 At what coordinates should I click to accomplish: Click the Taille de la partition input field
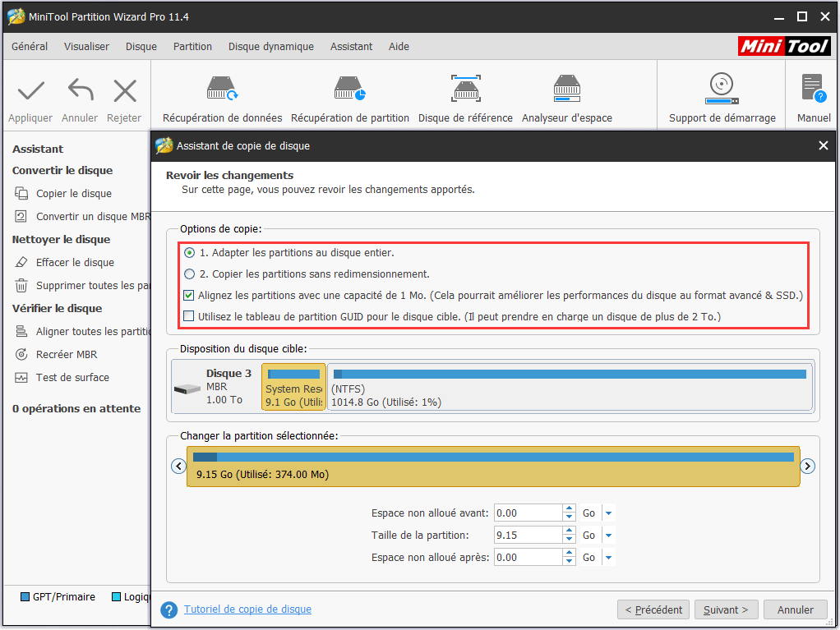(x=528, y=536)
